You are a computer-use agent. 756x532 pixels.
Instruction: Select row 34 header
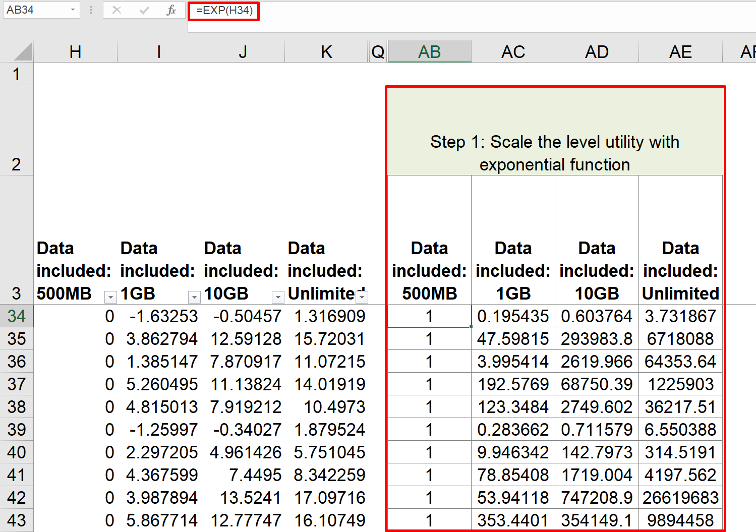click(x=17, y=316)
